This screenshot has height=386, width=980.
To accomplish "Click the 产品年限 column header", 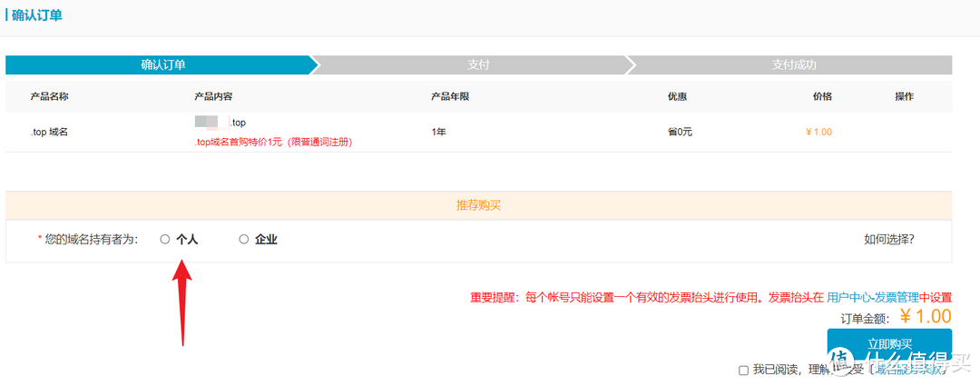I will pyautogui.click(x=450, y=96).
